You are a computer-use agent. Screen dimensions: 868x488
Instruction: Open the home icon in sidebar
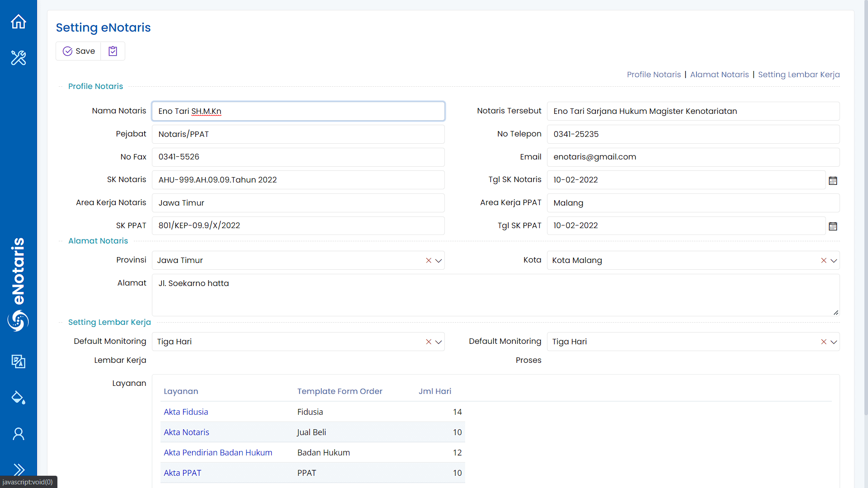point(19,21)
